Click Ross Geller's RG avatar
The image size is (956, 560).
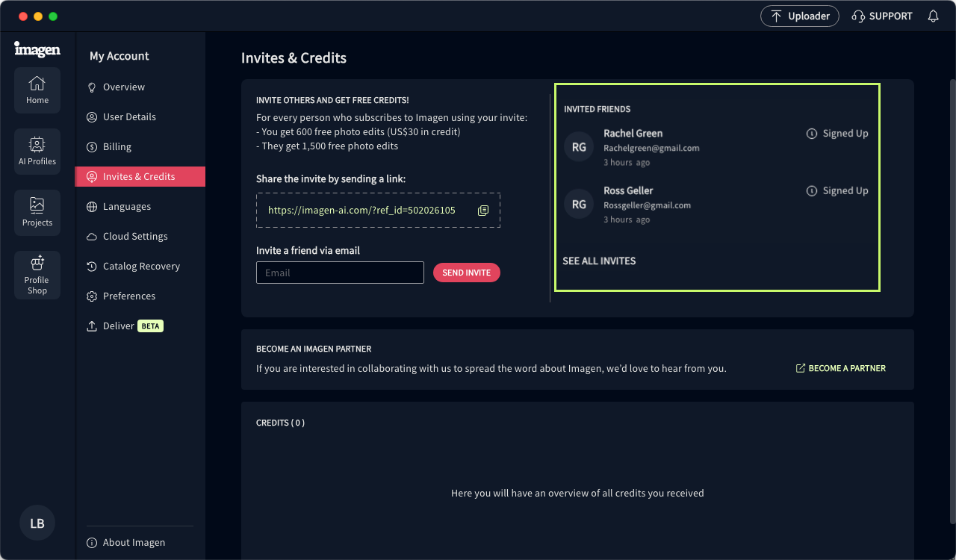coord(579,204)
